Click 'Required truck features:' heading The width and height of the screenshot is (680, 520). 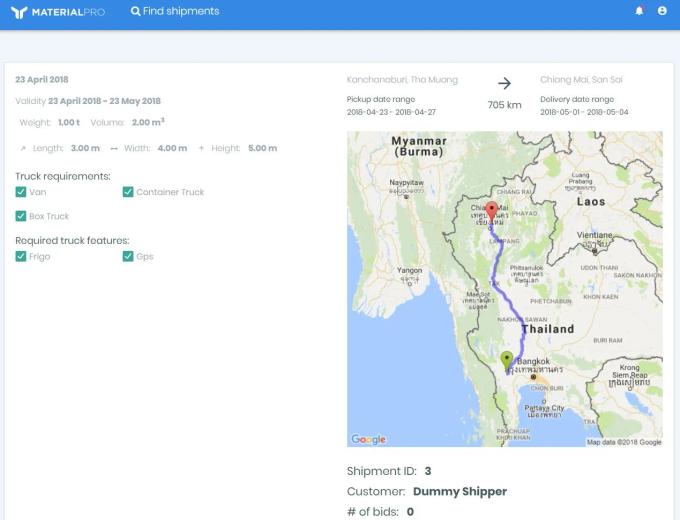coord(72,240)
